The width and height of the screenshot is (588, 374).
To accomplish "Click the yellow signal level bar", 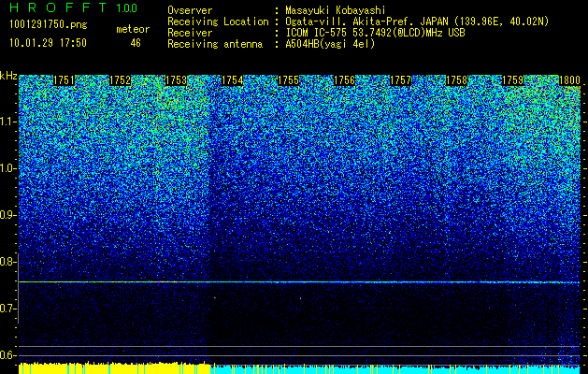I will (x=114, y=368).
